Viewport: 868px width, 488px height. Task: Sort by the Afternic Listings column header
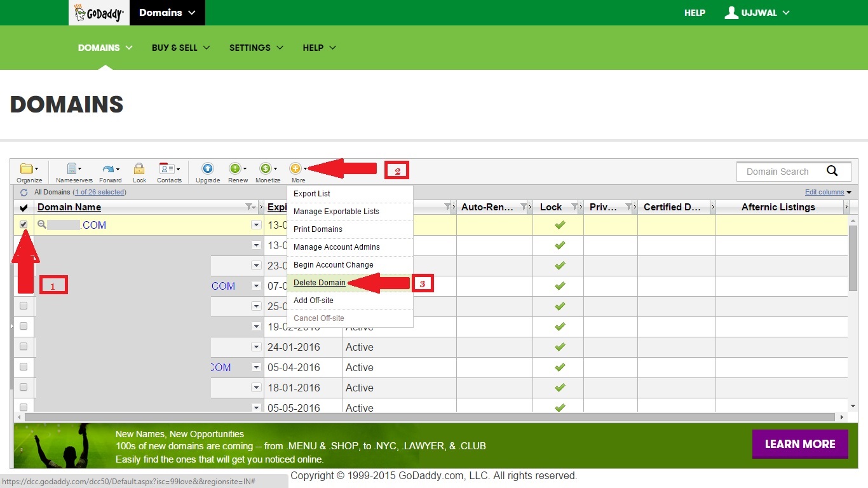[778, 207]
